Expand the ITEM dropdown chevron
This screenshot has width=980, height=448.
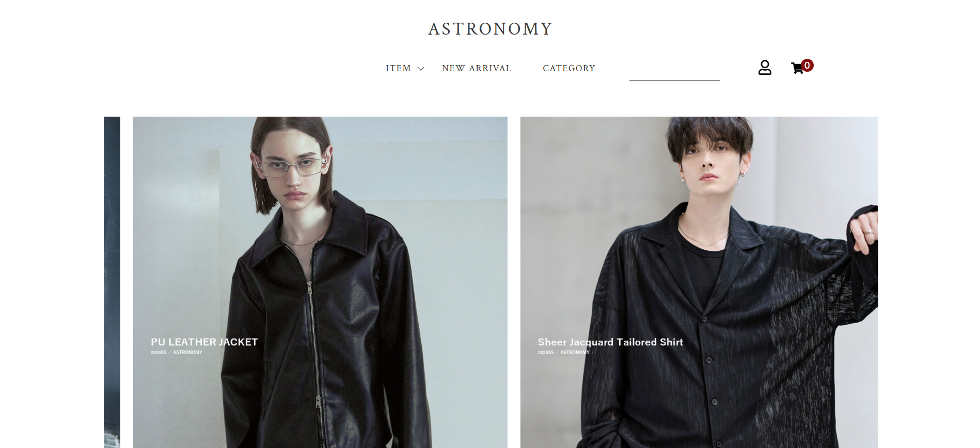tap(421, 69)
